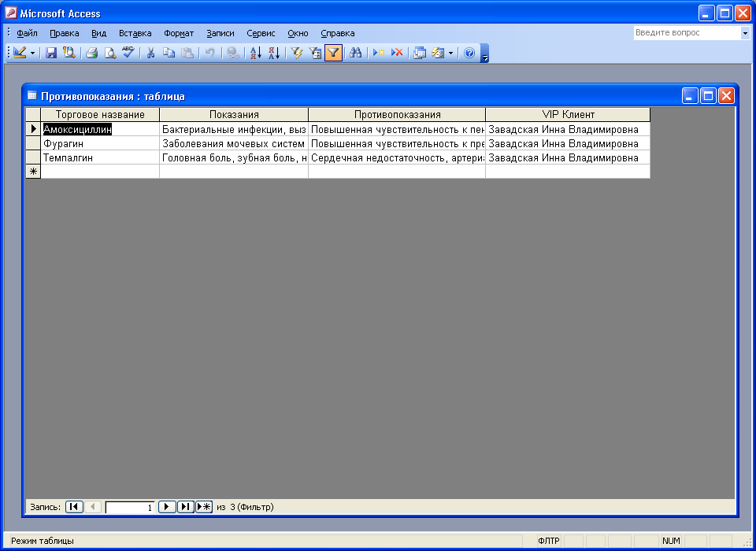Select the Торговое название column header

click(x=100, y=115)
